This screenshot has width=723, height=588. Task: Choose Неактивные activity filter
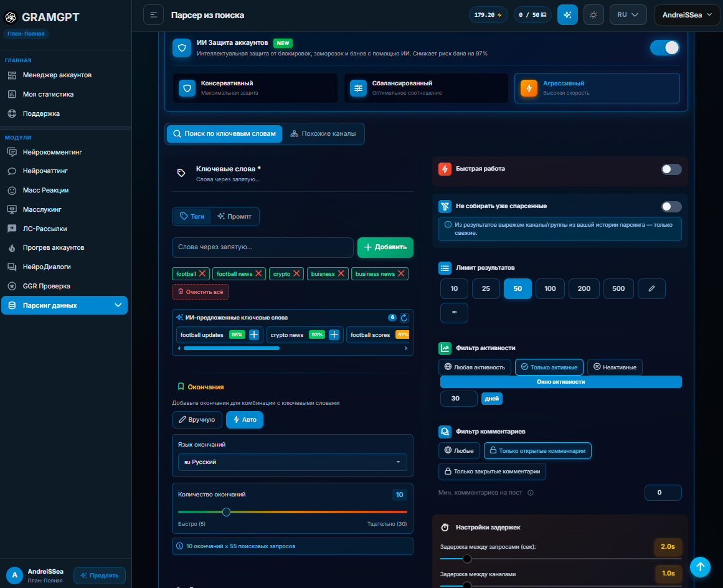615,367
